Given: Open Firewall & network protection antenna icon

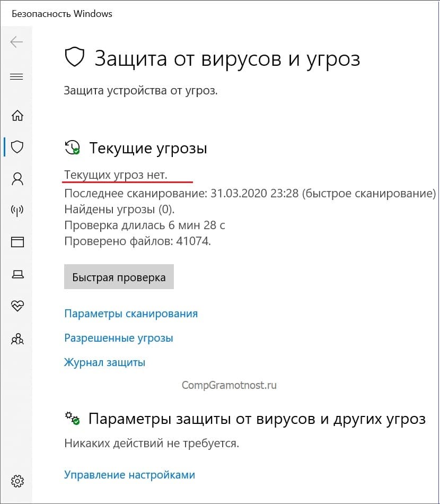Looking at the screenshot, I should (17, 211).
